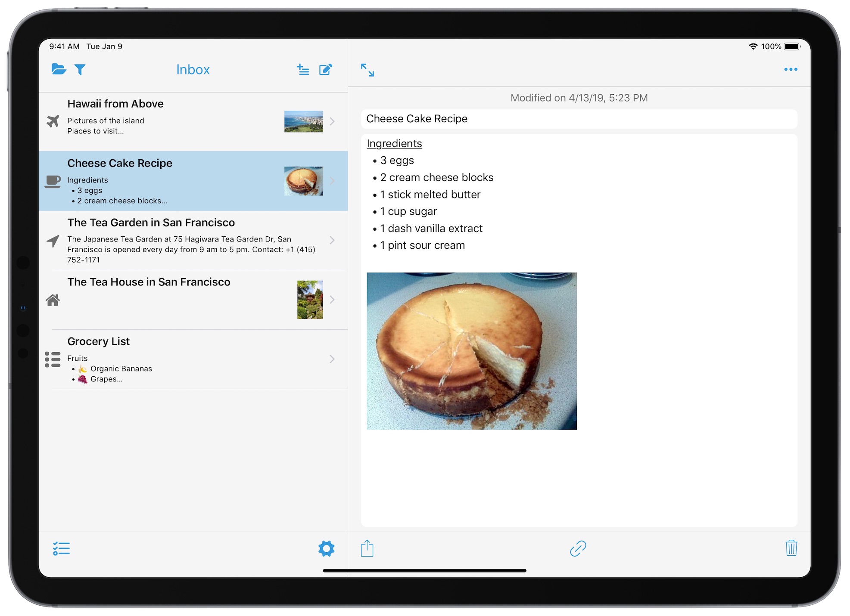Tap the Ingredients heading in note
Screen dimensions: 850x616
click(x=394, y=144)
